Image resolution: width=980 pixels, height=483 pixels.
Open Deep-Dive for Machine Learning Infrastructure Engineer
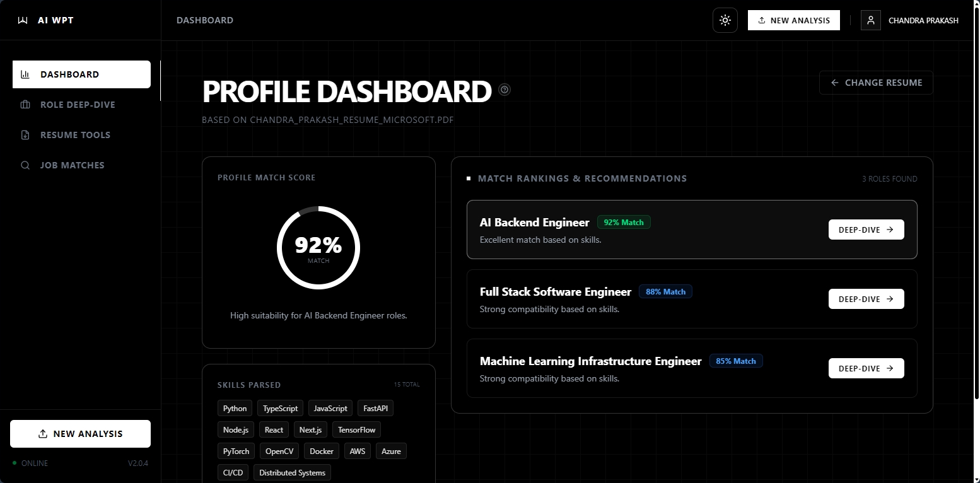pos(866,368)
